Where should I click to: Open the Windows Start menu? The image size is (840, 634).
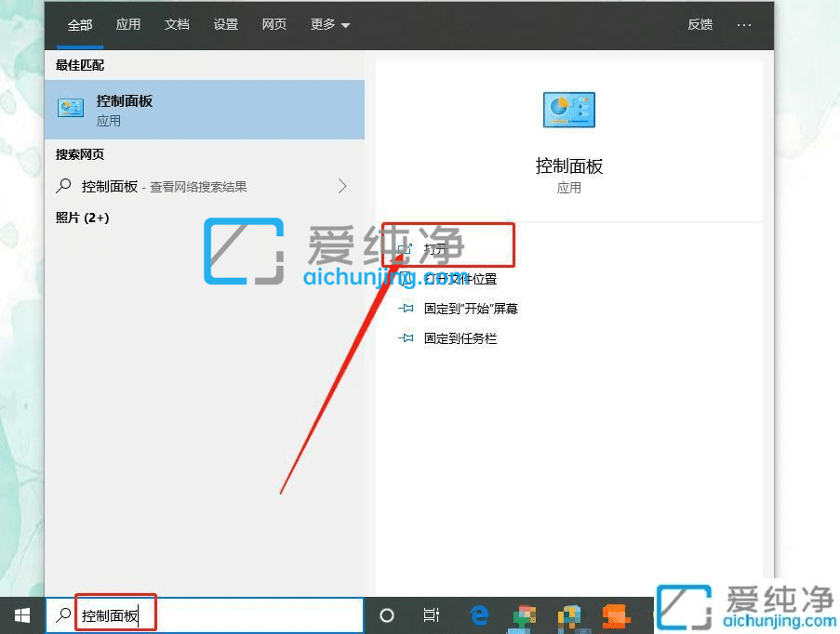pos(22,615)
